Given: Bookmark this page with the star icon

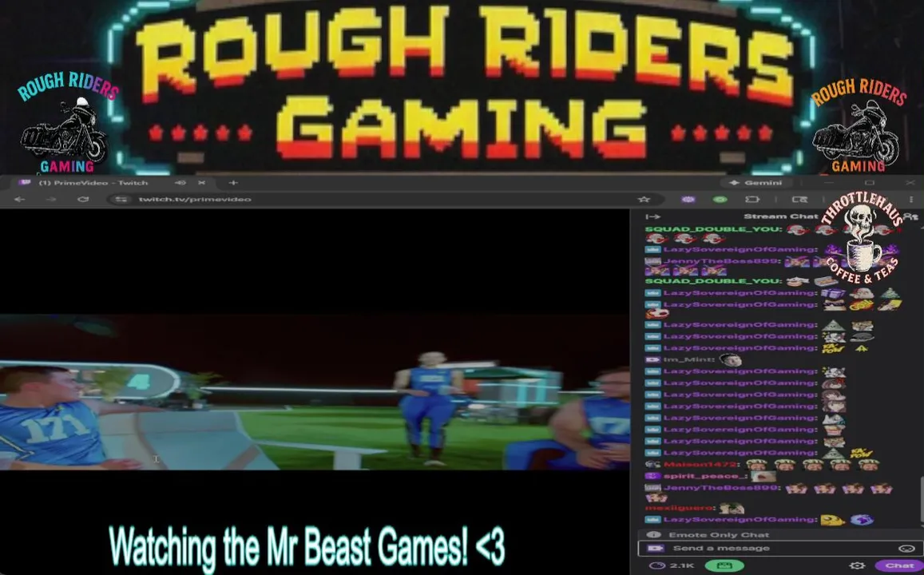Looking at the screenshot, I should [x=644, y=200].
